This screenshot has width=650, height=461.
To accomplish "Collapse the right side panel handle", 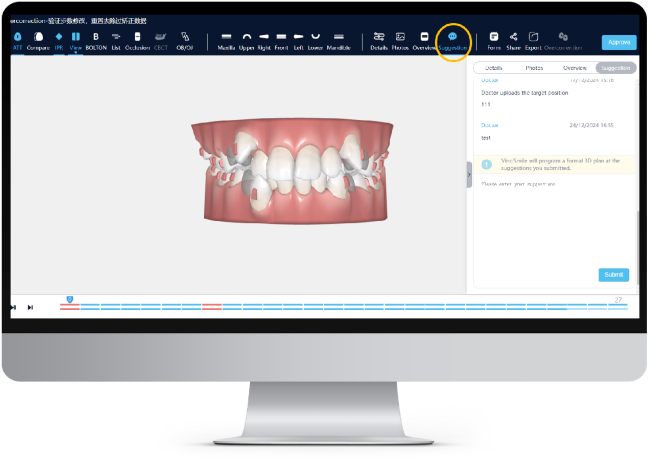I will 469,175.
